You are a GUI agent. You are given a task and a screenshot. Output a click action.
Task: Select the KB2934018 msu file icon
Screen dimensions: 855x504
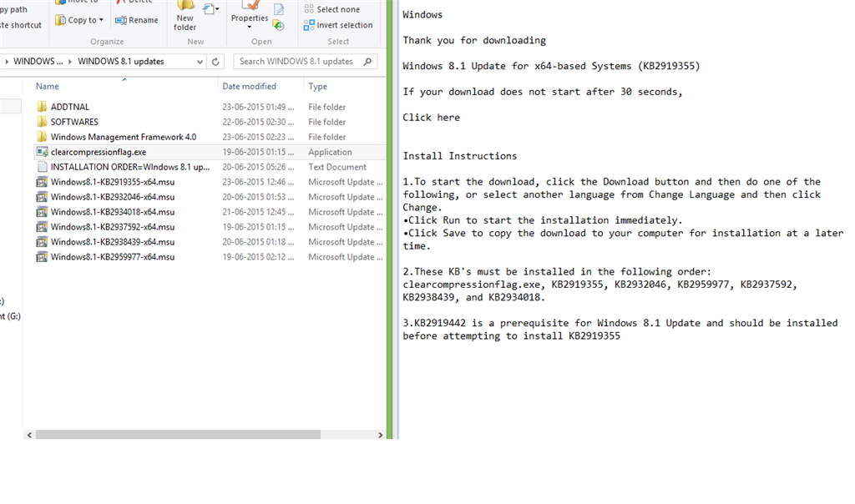tap(42, 212)
